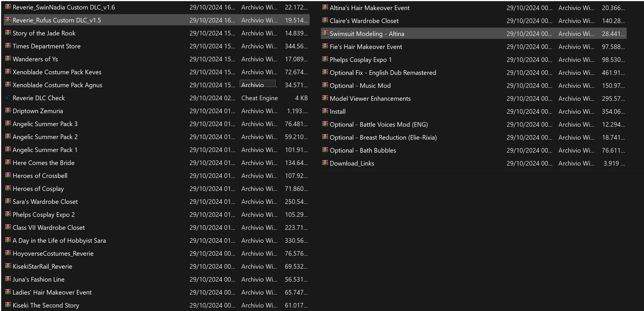Select the Fie's Hair Makeover Event file name

[x=366, y=47]
